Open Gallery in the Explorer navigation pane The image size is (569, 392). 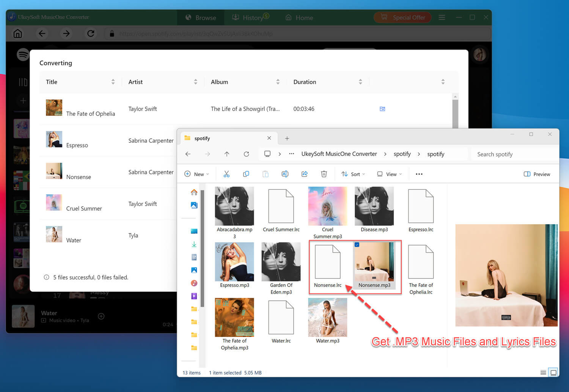pyautogui.click(x=194, y=205)
